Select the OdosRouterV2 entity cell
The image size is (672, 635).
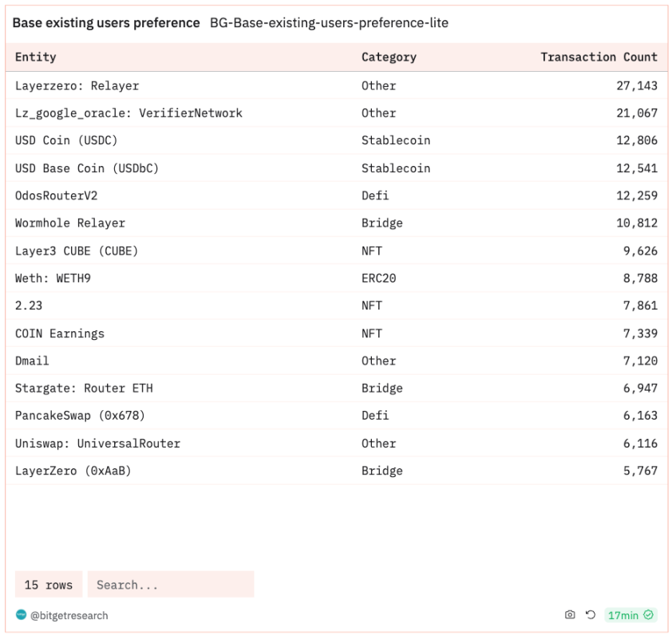[56, 195]
